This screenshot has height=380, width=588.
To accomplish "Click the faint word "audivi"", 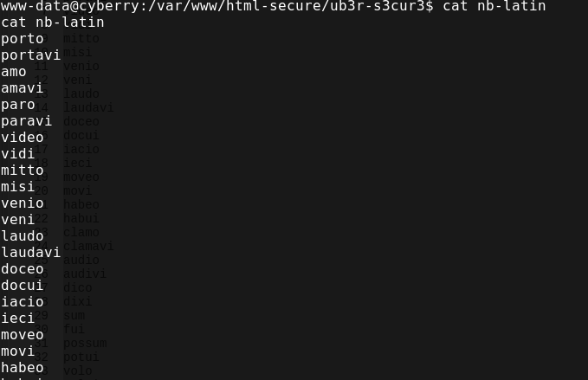I will tap(85, 274).
